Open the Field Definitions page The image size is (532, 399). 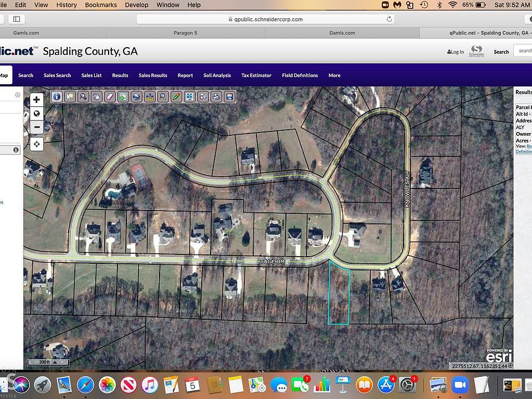point(300,75)
